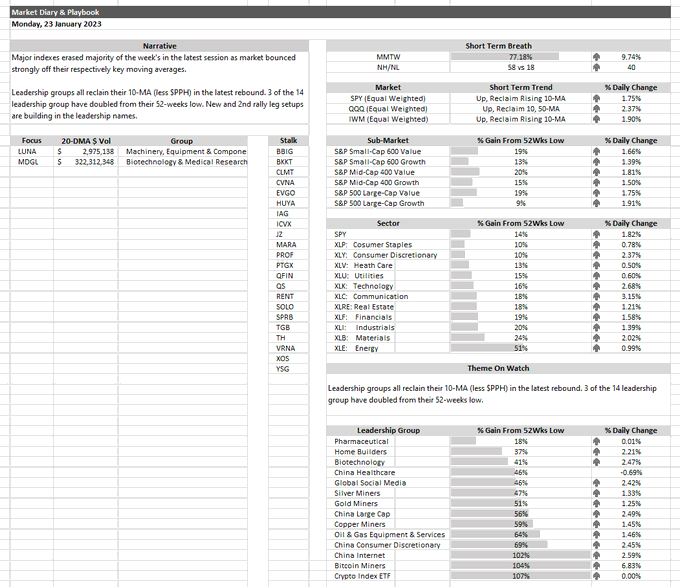
Task: Click the up arrow in Bitcoin Miners row
Action: (x=596, y=566)
